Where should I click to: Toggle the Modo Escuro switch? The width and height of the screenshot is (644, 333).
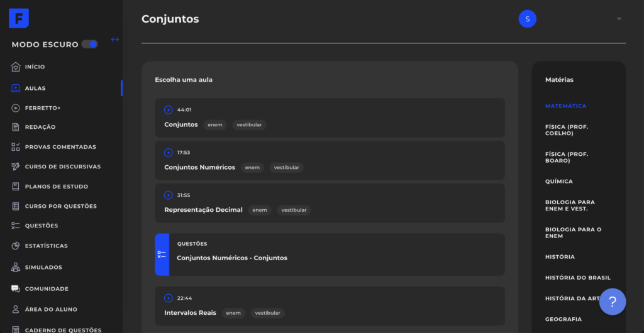(x=89, y=44)
